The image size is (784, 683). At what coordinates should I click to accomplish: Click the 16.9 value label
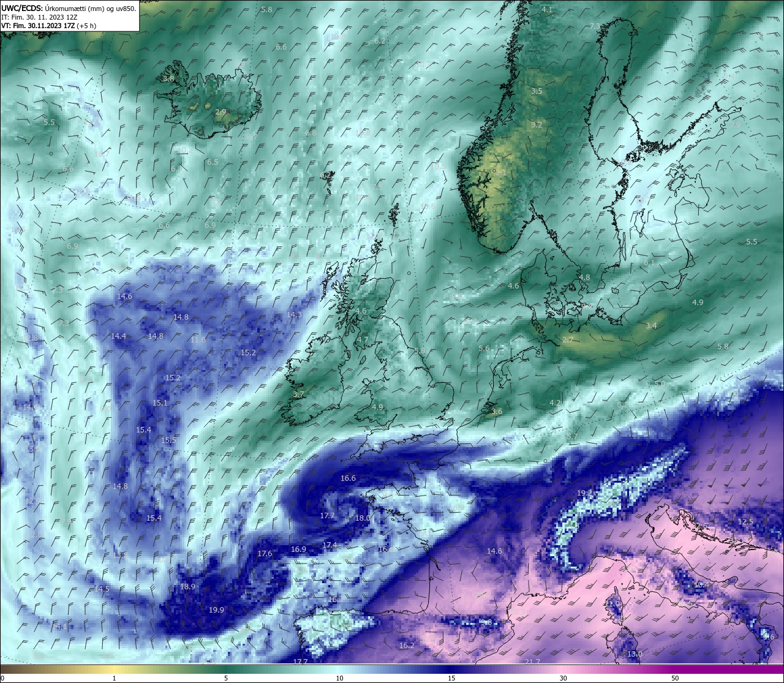click(298, 549)
